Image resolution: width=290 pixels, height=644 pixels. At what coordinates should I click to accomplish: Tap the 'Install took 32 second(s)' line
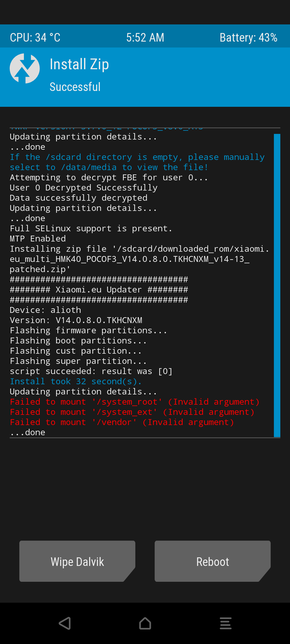click(76, 381)
